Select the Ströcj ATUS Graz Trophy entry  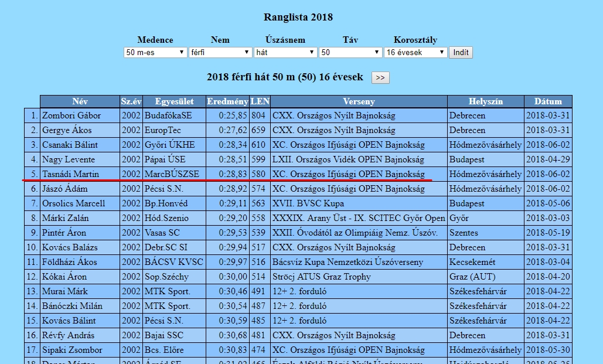click(x=322, y=277)
